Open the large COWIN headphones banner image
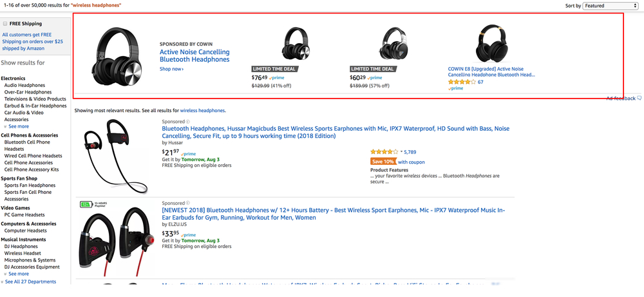 tap(117, 56)
